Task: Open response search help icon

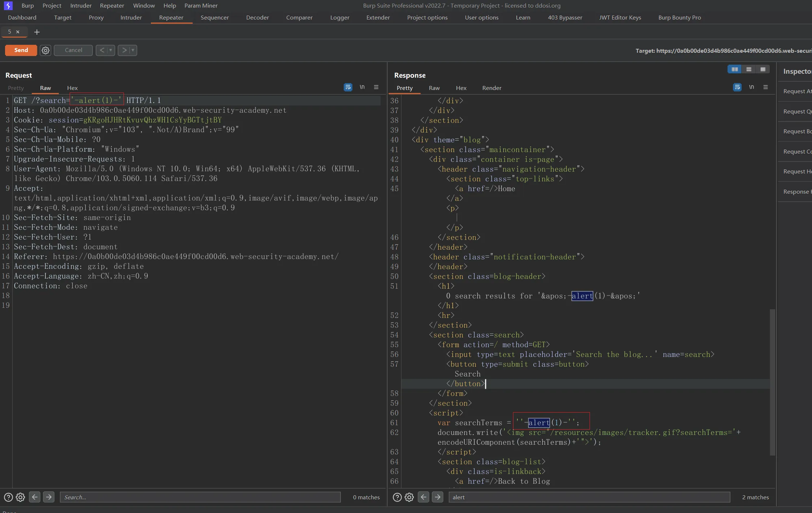Action: tap(397, 497)
